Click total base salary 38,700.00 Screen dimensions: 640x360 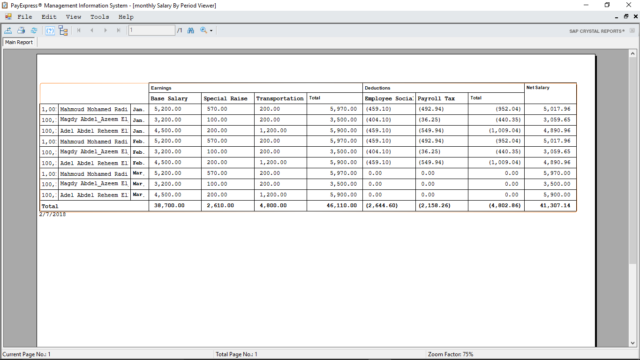pos(169,205)
